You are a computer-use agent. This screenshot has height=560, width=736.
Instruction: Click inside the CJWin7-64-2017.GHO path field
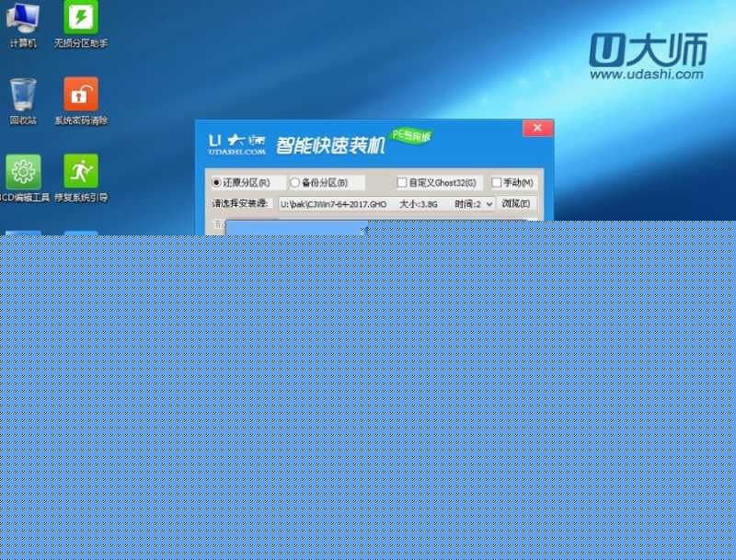pyautogui.click(x=336, y=203)
